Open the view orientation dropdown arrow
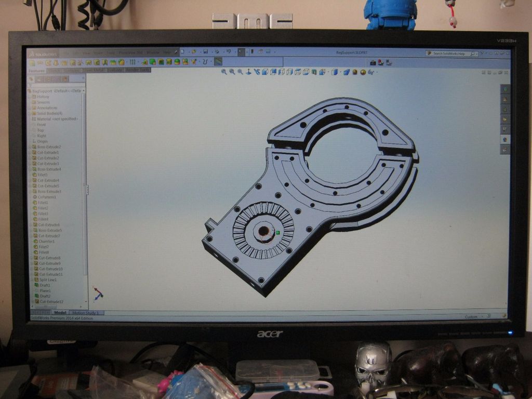The image size is (532, 399). [x=327, y=72]
